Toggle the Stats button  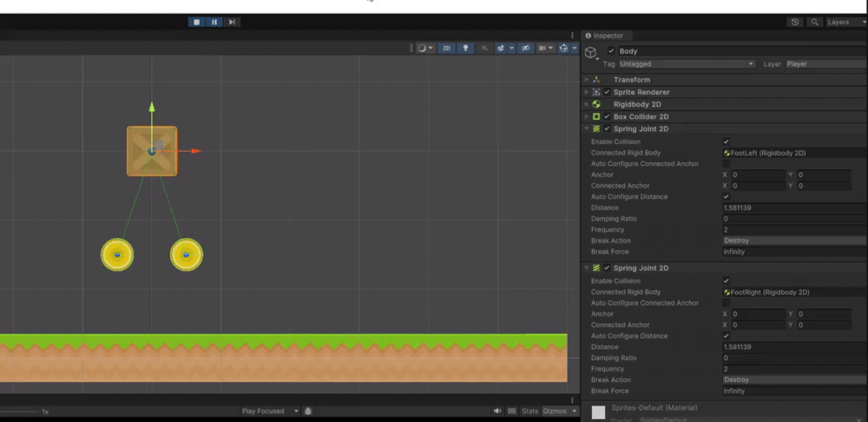[x=529, y=411]
